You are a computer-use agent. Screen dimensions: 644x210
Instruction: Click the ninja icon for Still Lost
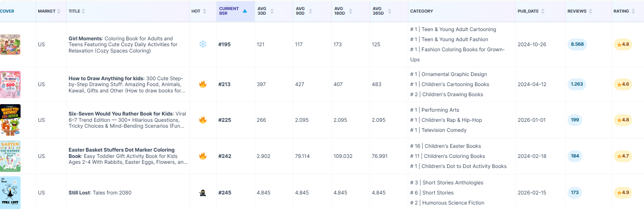coord(203,193)
